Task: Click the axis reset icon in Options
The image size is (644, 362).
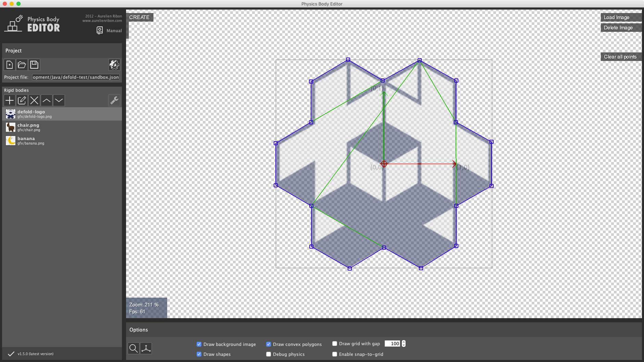Action: (146, 348)
